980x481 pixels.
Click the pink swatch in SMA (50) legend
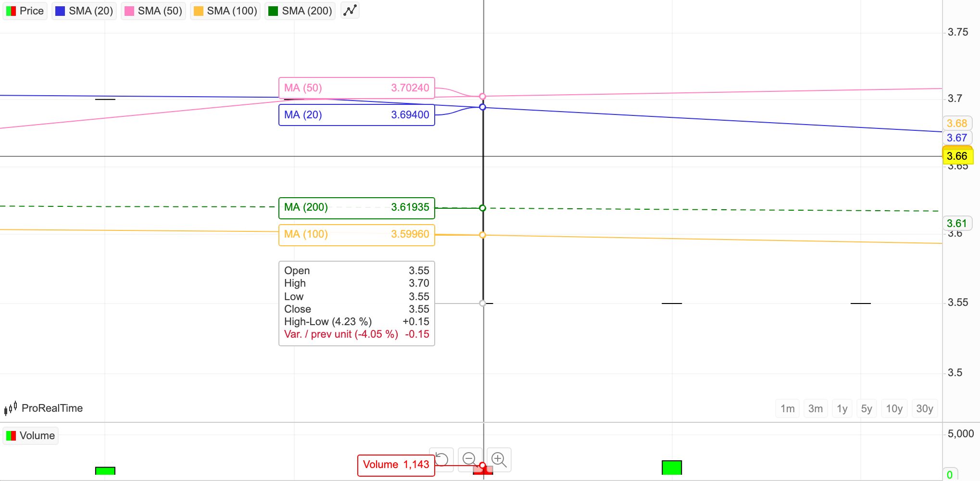(129, 11)
